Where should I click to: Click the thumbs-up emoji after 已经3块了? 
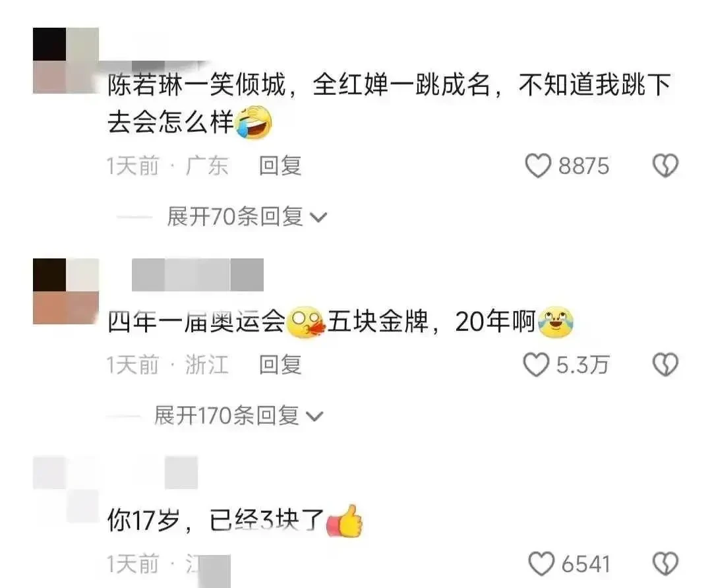(x=345, y=521)
